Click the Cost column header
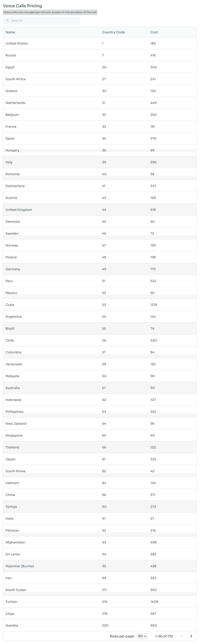Viewport: 200px width, 644px height. pos(154,32)
